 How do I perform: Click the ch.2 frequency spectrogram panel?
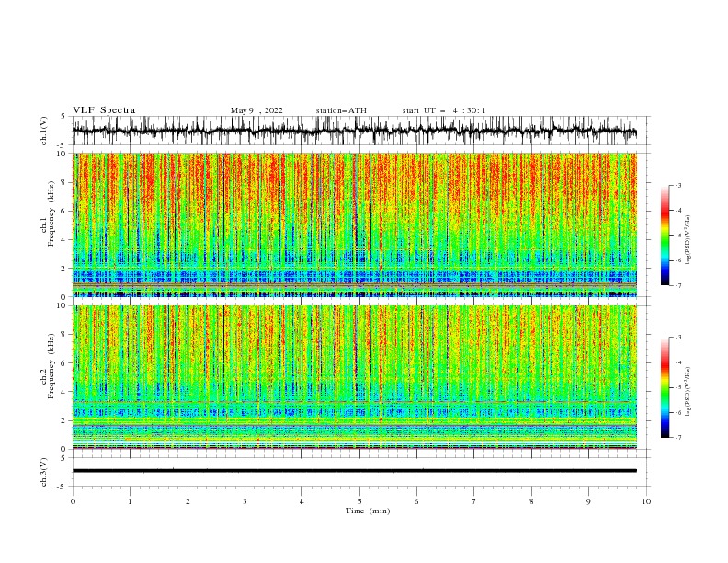354,377
